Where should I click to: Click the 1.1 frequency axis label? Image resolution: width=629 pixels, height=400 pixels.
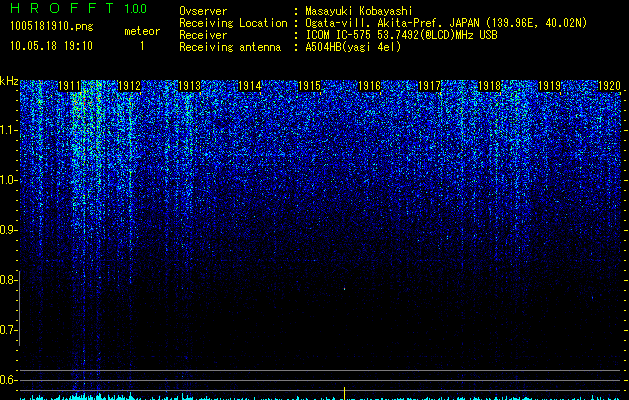point(8,130)
